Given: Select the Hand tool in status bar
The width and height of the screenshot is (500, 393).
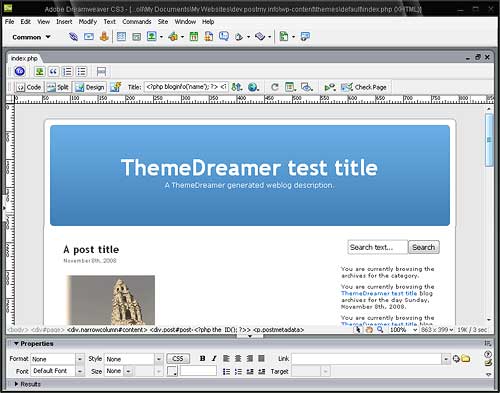Looking at the screenshot, I should (369, 330).
